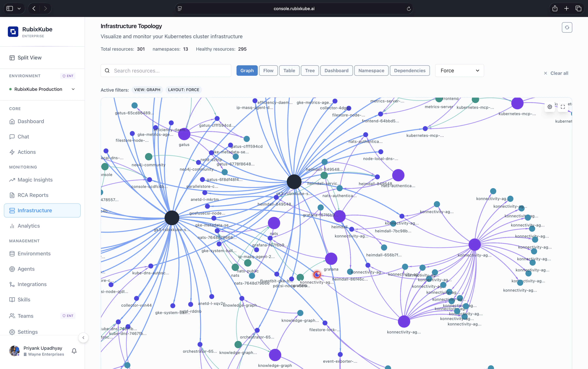Switch to the Table view

[289, 71]
